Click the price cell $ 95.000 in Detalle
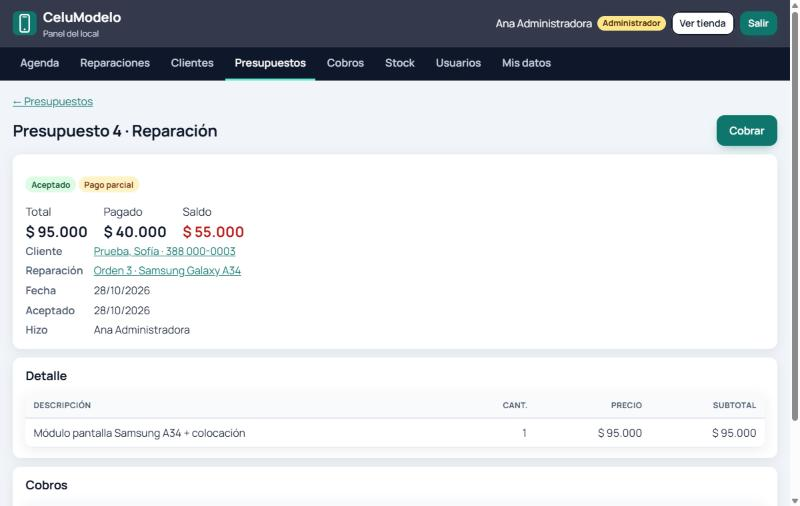This screenshot has height=506, width=800. point(620,433)
